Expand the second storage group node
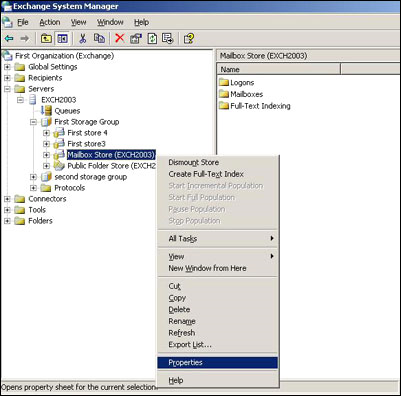Image resolution: width=401 pixels, height=396 pixels. [x=33, y=177]
